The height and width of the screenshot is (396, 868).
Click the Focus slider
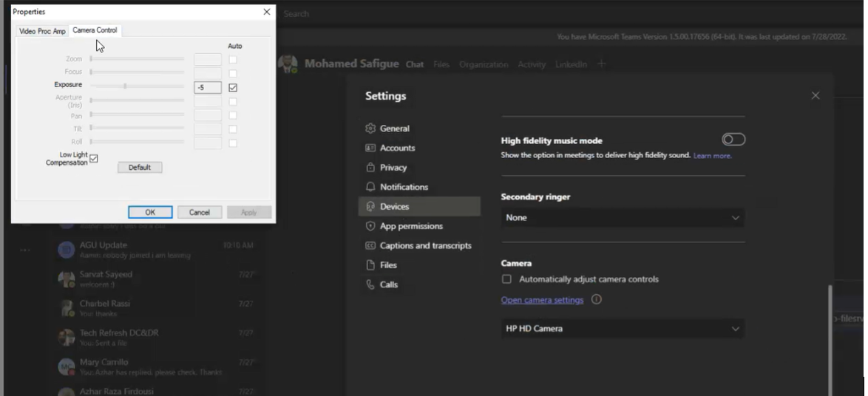coord(138,72)
